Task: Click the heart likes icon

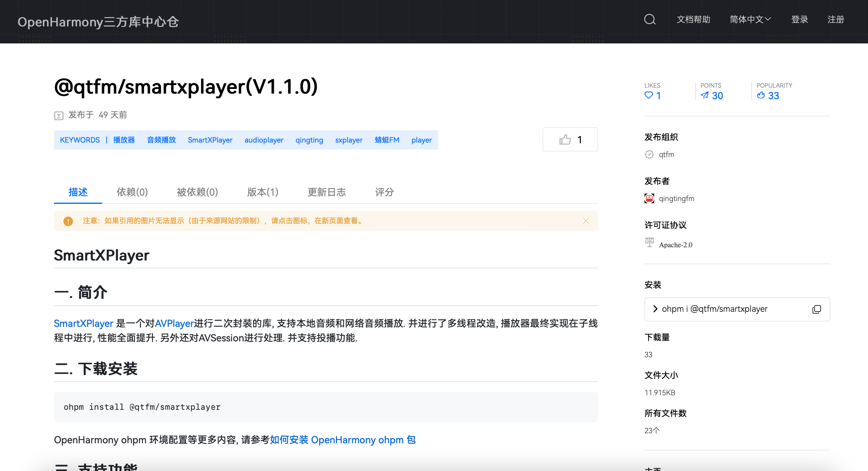Action: click(648, 95)
